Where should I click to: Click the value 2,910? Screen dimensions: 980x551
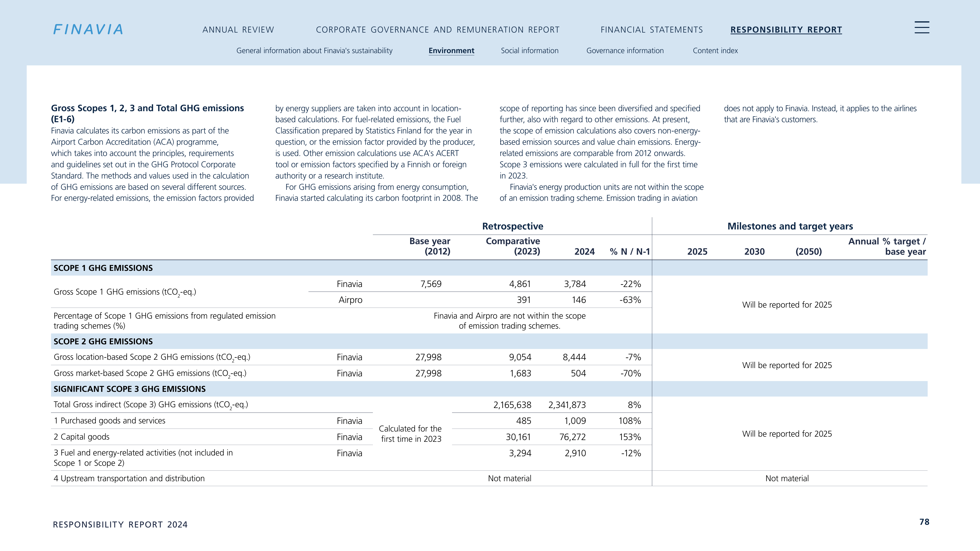575,453
